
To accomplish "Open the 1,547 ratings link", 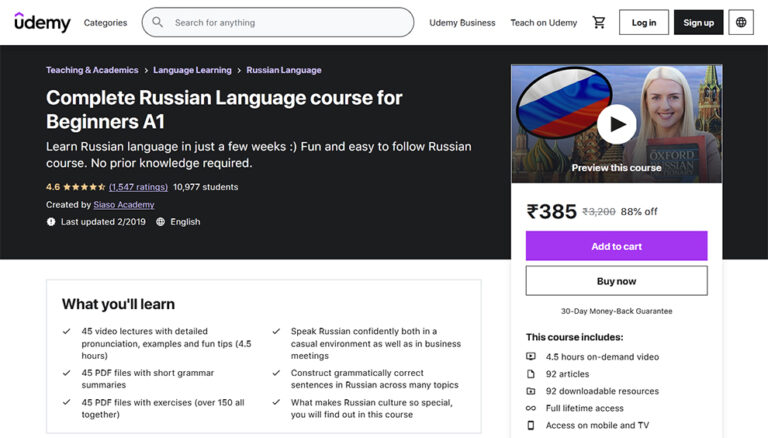I will (x=138, y=187).
